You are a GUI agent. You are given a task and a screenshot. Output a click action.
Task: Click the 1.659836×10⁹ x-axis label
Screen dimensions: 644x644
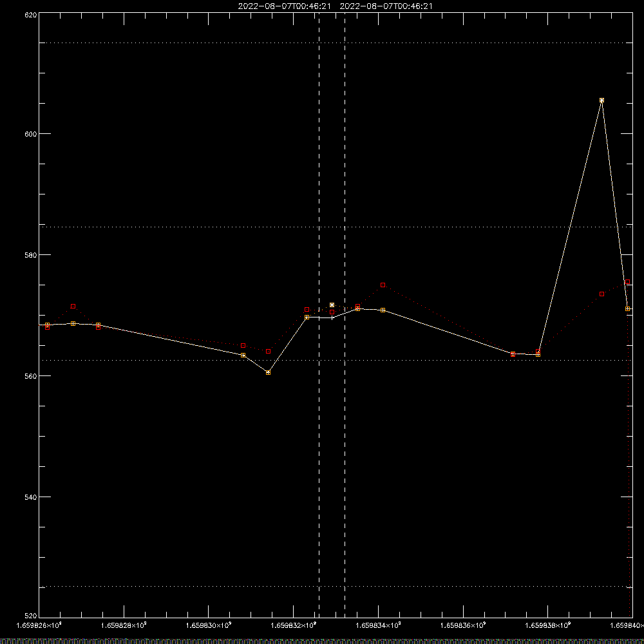click(463, 625)
